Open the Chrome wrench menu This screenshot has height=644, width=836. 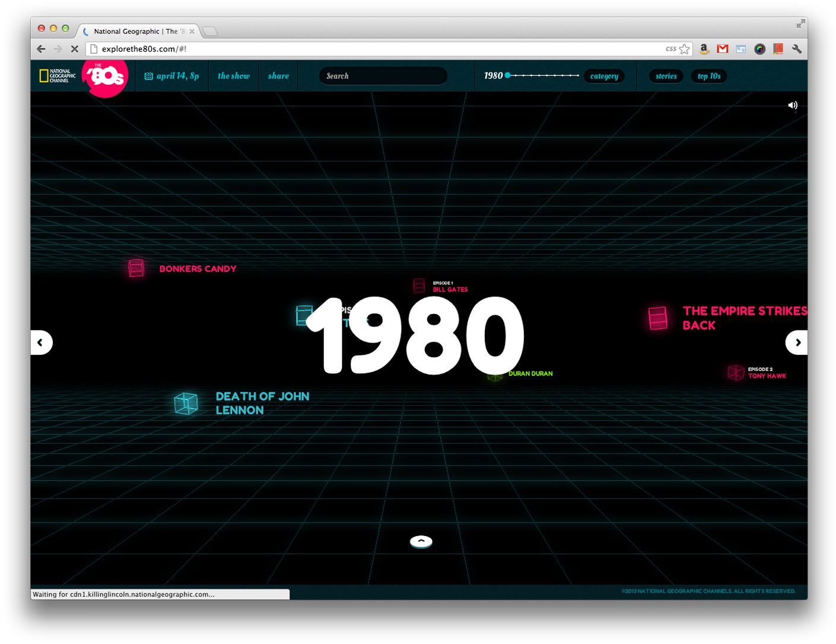pyautogui.click(x=797, y=49)
